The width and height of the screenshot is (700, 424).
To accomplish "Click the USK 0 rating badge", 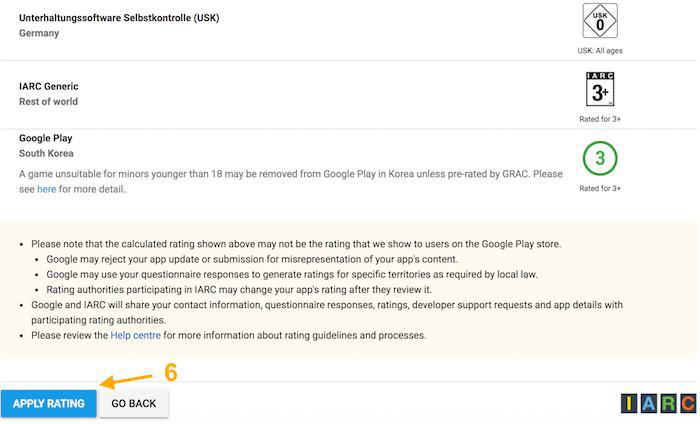I will pyautogui.click(x=600, y=21).
